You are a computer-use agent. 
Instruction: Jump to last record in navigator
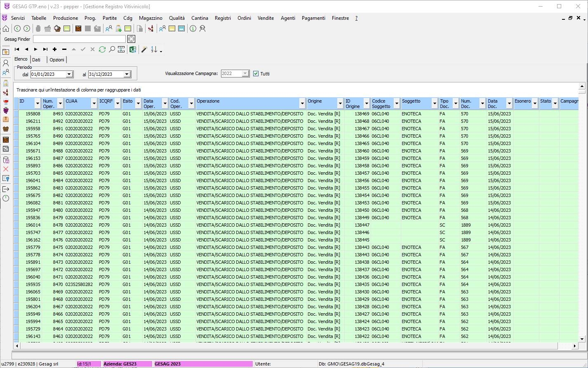[x=45, y=49]
